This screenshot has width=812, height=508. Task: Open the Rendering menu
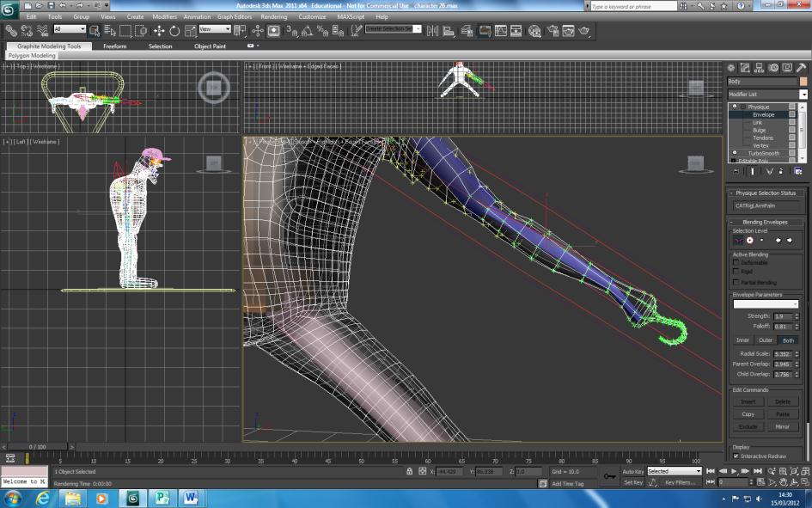click(273, 16)
